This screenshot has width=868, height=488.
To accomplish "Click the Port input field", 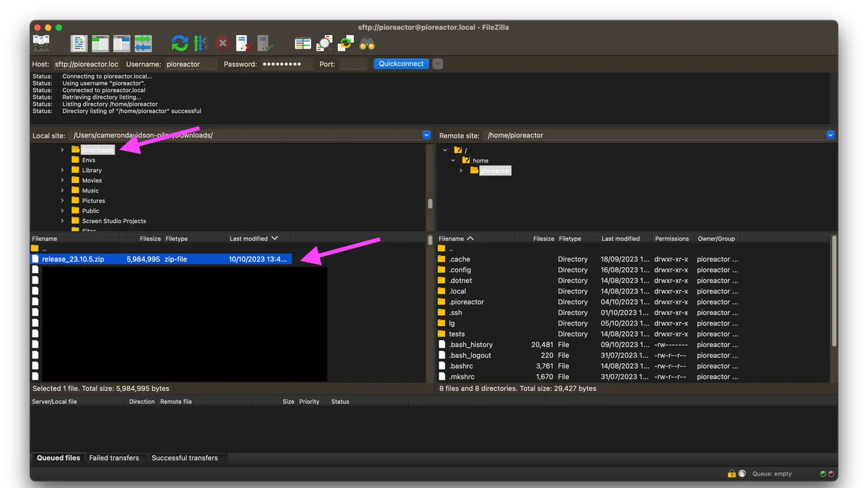I will click(x=353, y=64).
